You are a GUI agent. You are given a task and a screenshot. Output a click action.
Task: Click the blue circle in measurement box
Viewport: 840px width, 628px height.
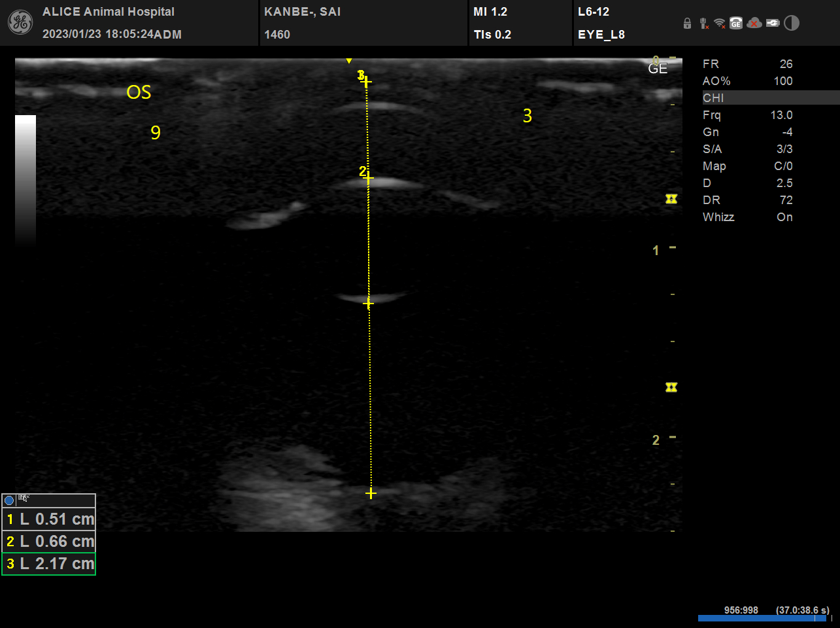point(9,500)
